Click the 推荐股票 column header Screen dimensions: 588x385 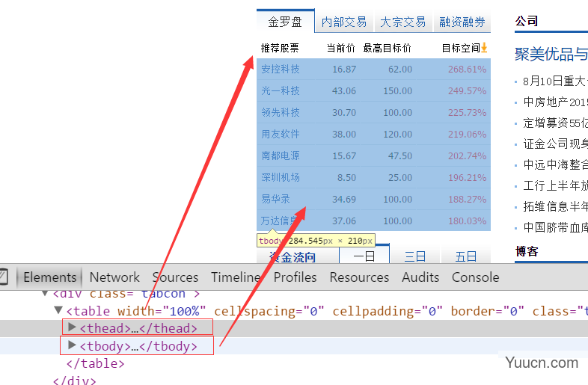tap(280, 48)
